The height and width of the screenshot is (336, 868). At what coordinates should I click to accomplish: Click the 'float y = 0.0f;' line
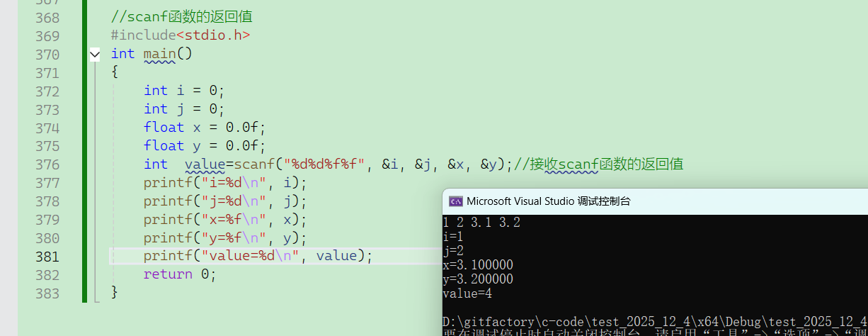click(x=205, y=146)
